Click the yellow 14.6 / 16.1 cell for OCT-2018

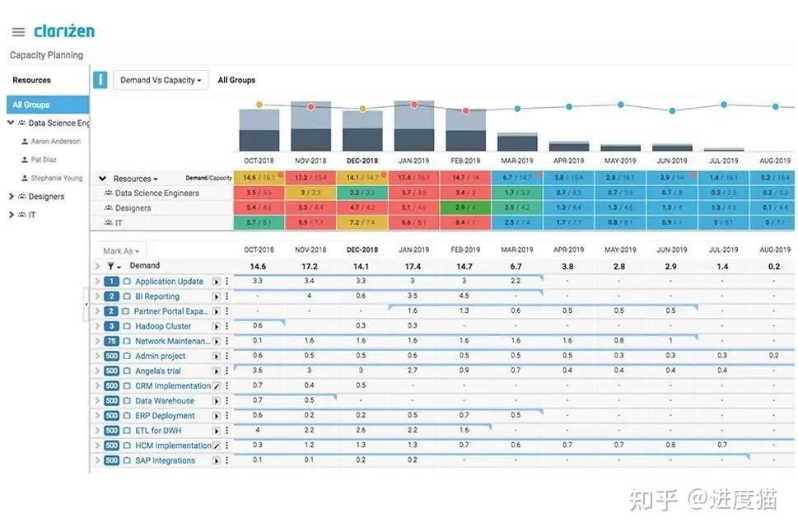(x=259, y=178)
